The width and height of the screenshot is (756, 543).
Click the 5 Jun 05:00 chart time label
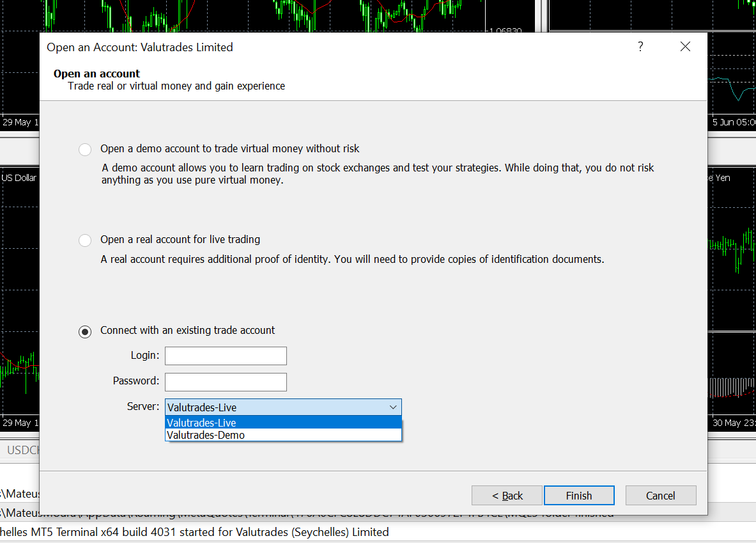click(734, 122)
